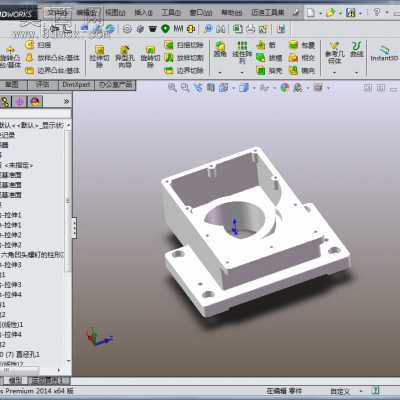400x400 pixels.
Task: Click Zoom to Fit in view toolbar
Action: [172, 88]
